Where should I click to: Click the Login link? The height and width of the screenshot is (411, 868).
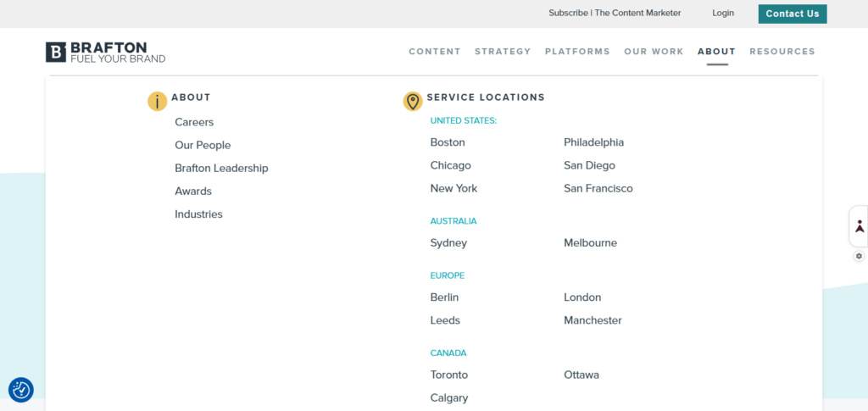pos(723,13)
